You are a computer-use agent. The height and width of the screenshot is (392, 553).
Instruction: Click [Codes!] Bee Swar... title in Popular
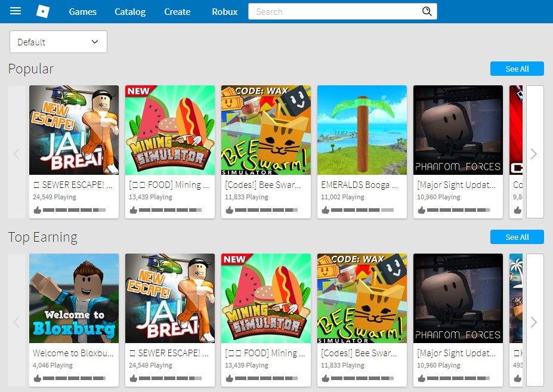pyautogui.click(x=262, y=185)
